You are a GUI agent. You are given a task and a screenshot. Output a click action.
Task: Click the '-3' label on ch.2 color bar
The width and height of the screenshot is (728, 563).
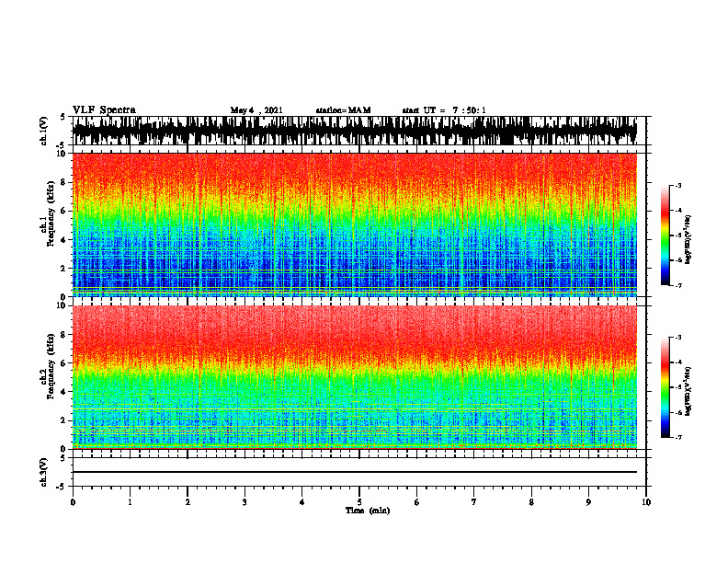[x=677, y=338]
